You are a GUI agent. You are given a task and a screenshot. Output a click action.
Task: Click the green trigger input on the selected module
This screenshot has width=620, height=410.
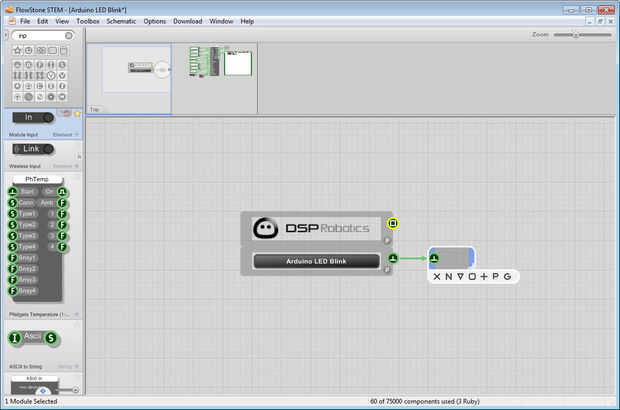pyautogui.click(x=434, y=258)
